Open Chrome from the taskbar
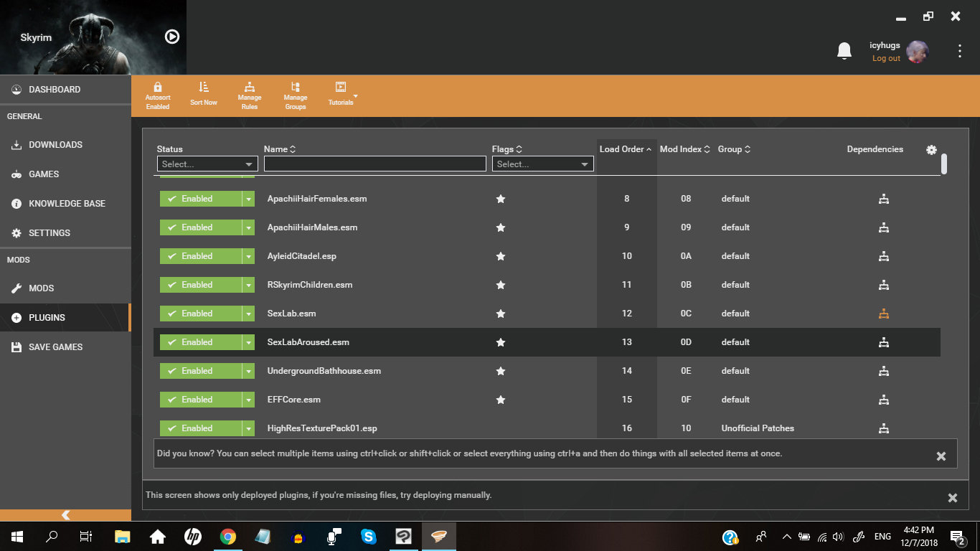Image resolution: width=980 pixels, height=551 pixels. click(x=228, y=537)
